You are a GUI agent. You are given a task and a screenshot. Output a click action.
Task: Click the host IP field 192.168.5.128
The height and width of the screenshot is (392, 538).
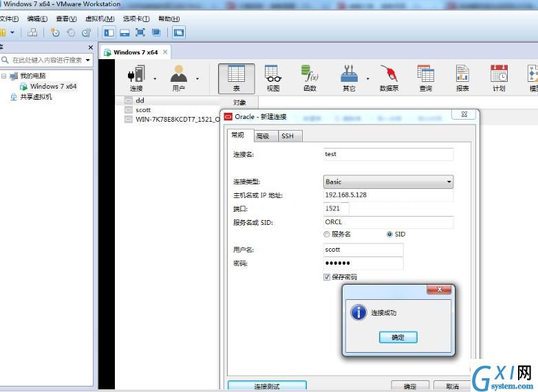(388, 195)
